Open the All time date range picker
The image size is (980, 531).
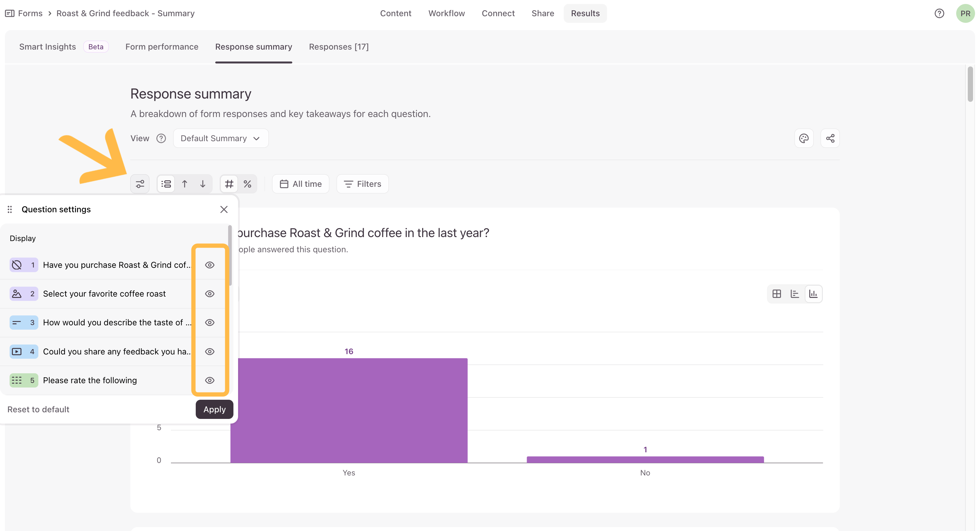[301, 184]
